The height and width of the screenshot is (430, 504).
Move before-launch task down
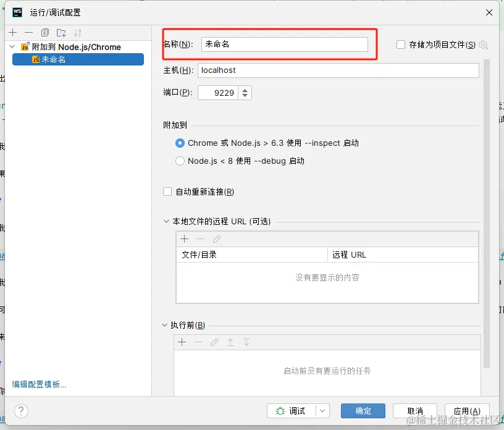coord(246,342)
